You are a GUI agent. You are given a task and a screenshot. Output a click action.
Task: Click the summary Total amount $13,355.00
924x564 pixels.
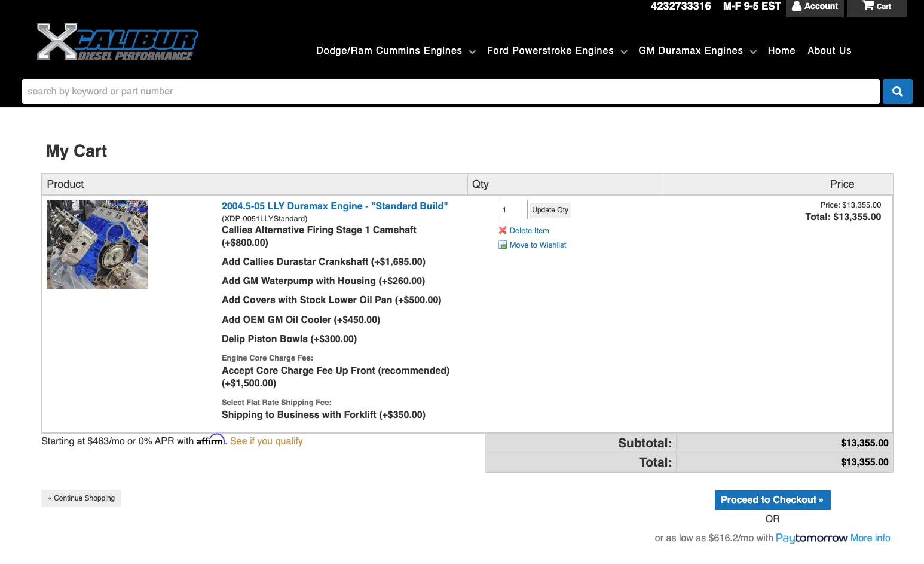[864, 462]
